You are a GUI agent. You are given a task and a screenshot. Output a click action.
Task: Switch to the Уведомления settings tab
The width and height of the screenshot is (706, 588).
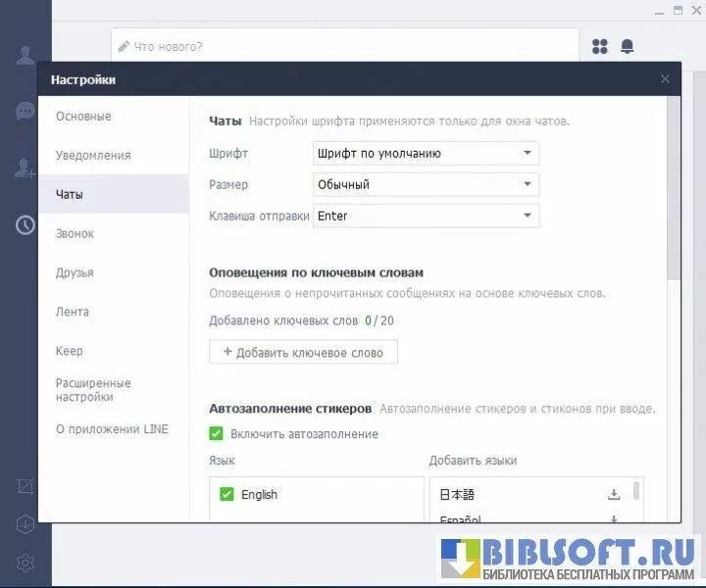point(93,155)
